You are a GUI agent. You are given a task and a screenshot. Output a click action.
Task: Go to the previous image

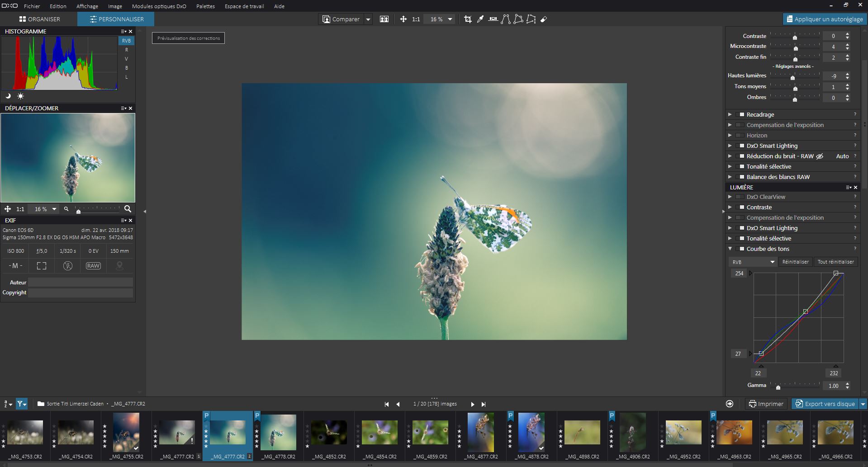(398, 404)
